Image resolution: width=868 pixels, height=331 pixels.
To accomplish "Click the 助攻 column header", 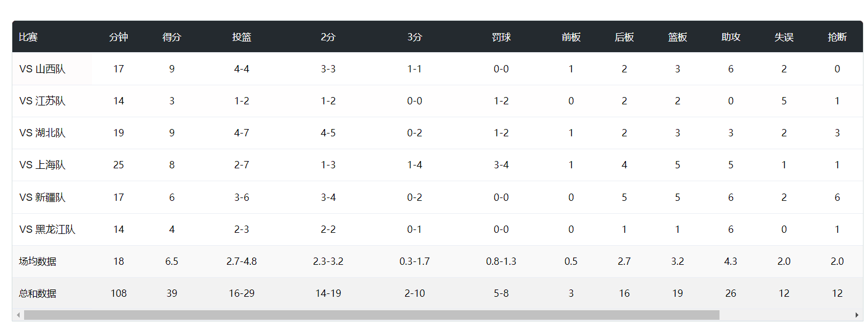I will 730,37.
